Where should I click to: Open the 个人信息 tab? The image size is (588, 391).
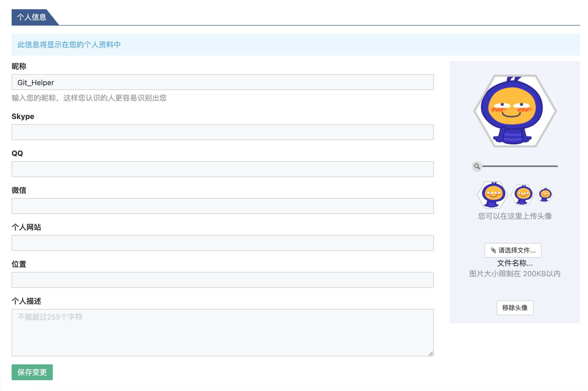32,17
